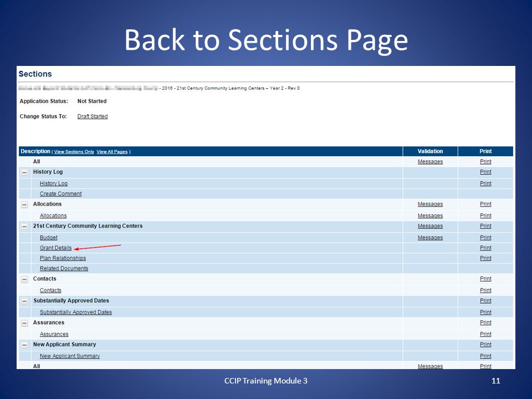
Task: Click 'Change Status To:' label
Action: pos(43,116)
